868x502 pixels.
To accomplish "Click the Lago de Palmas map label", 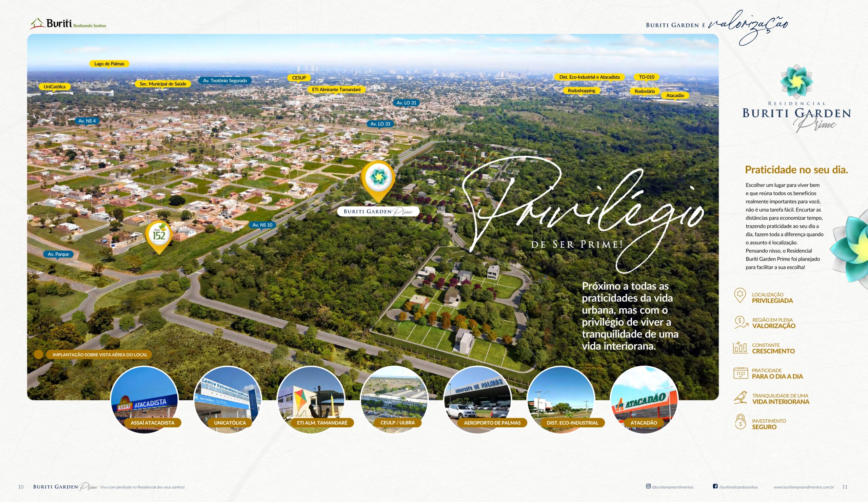I will pos(109,64).
